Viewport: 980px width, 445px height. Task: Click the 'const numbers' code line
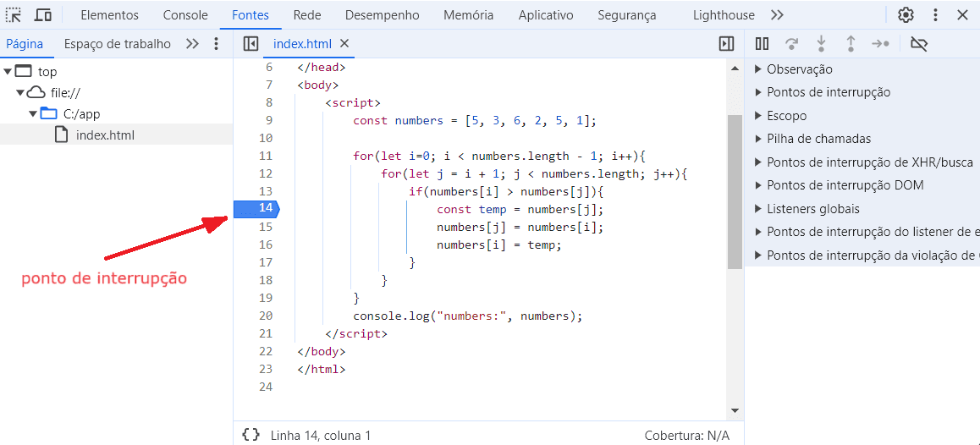(475, 120)
